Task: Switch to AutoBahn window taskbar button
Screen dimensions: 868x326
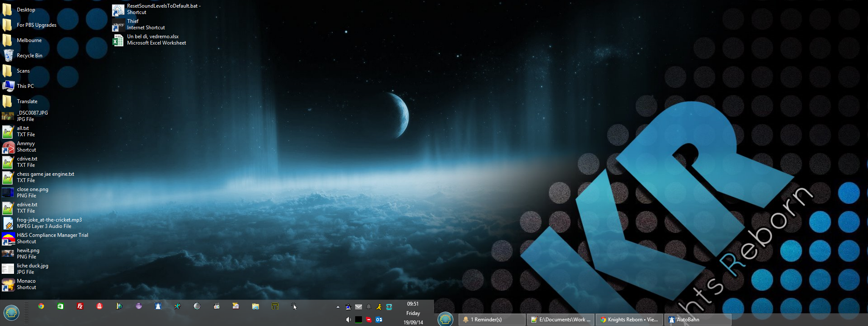Action: click(x=698, y=320)
